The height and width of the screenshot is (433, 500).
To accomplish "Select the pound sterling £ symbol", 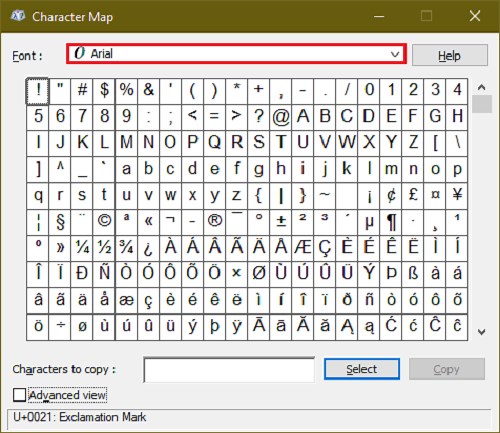I will 413,196.
